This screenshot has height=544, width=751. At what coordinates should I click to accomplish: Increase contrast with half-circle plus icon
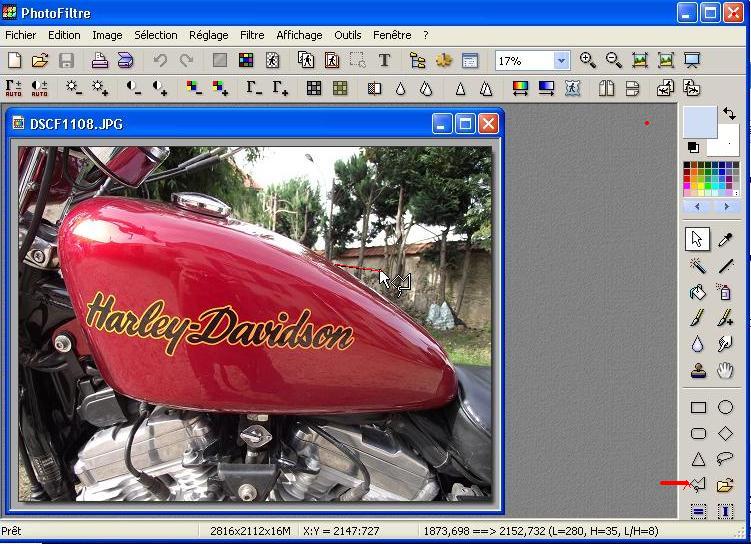pos(159,88)
